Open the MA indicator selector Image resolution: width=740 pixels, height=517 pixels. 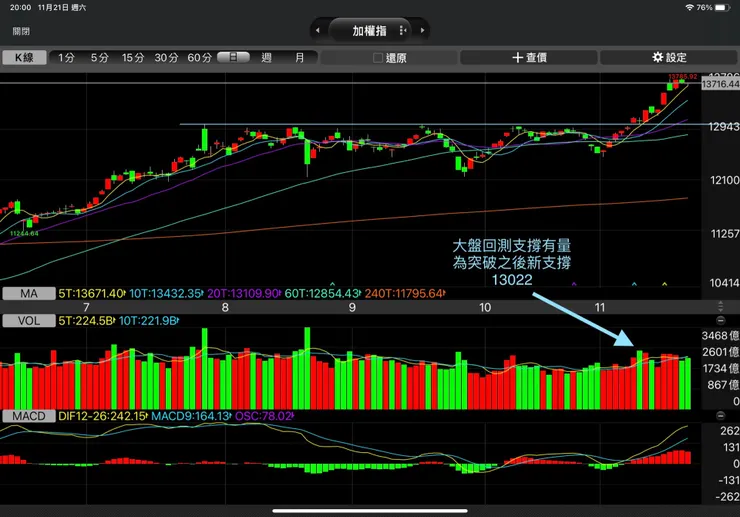(x=29, y=294)
